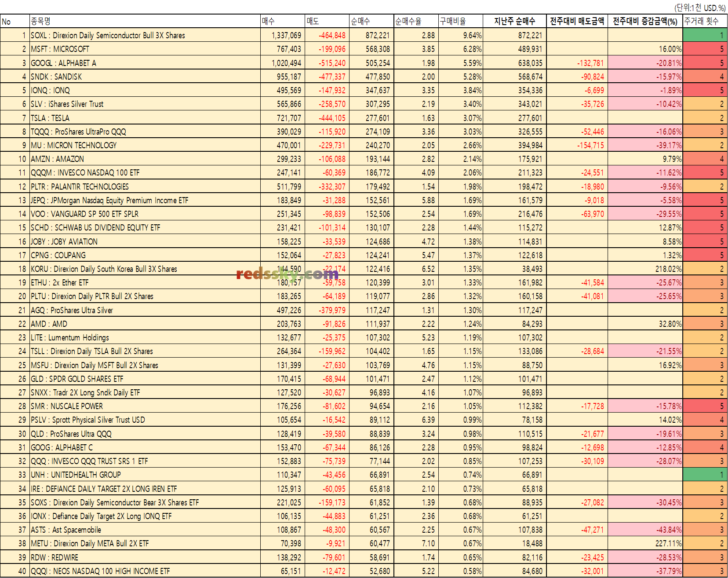Click GLD : SPDR GOLD SHARES ETF cell

click(145, 379)
